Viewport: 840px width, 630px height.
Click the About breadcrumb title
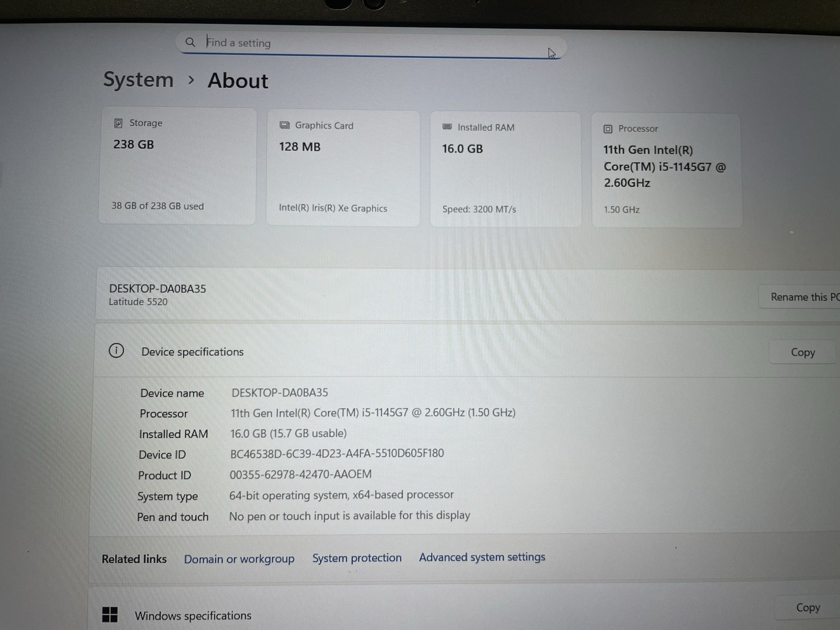(238, 81)
